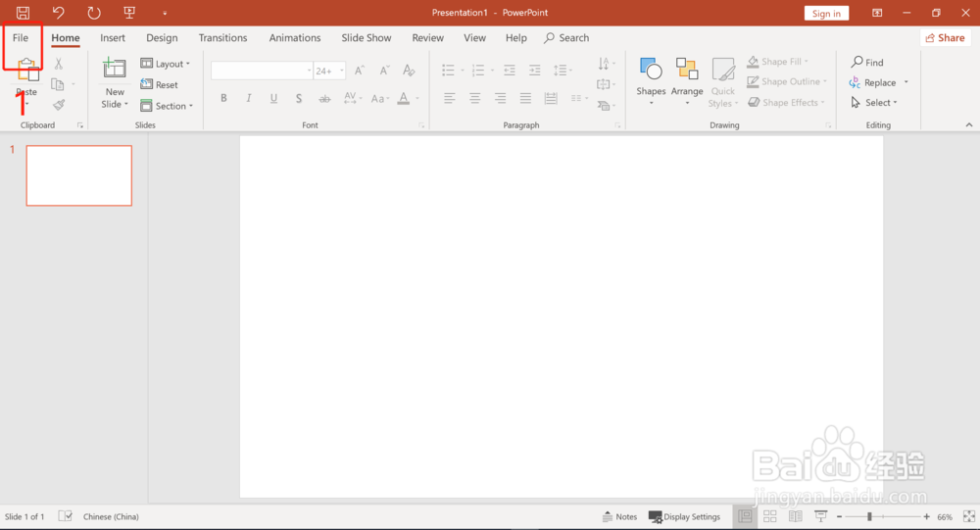Click Decrease Font Size icon
The image size is (980, 530).
pyautogui.click(x=384, y=71)
